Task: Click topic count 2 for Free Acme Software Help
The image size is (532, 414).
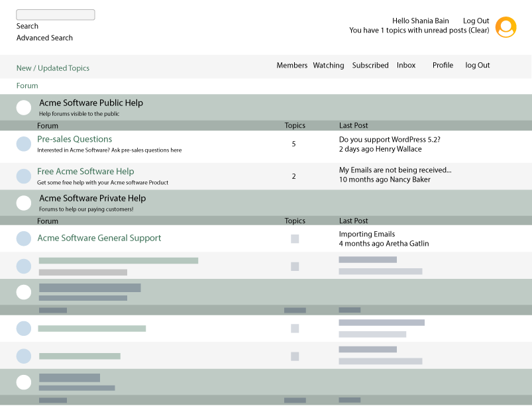Action: click(x=293, y=176)
